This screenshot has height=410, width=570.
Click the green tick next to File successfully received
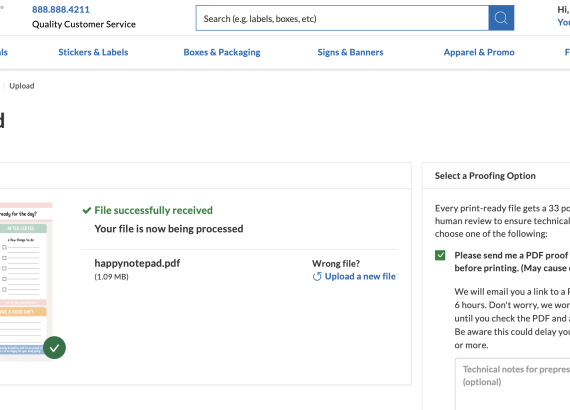coord(87,210)
